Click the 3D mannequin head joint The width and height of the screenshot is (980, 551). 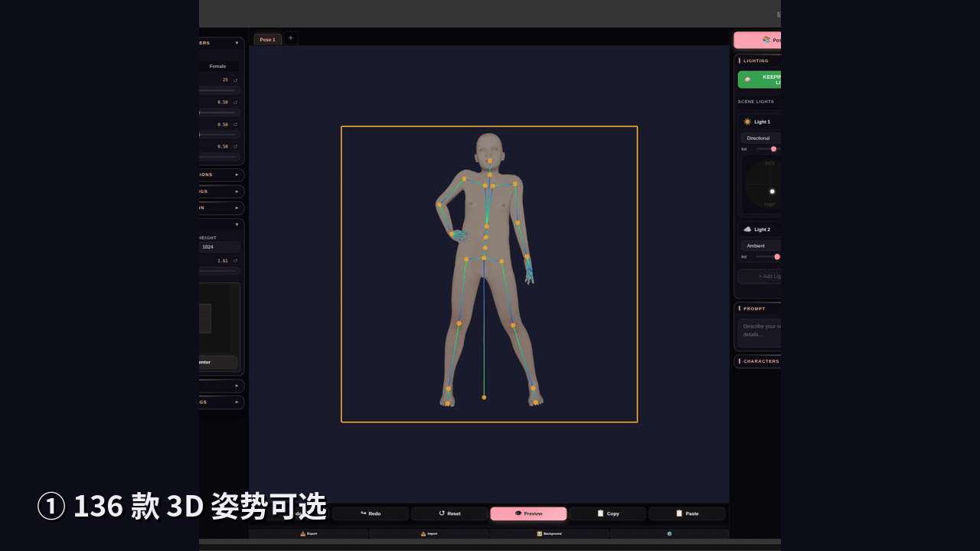(490, 161)
